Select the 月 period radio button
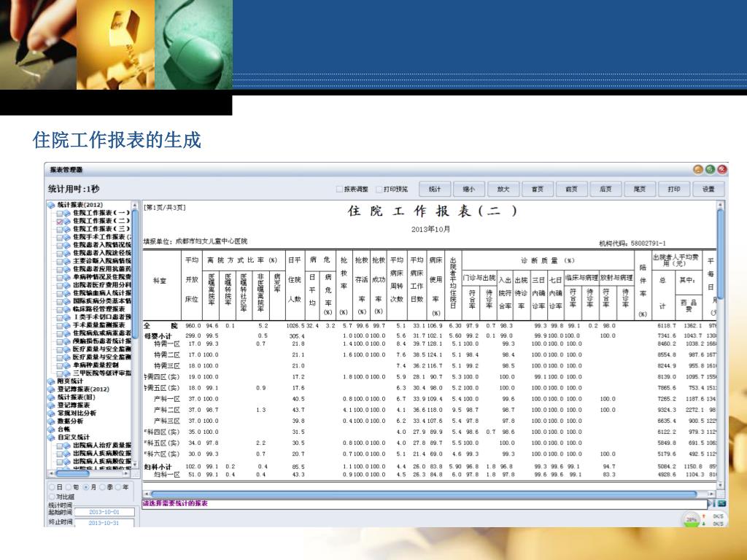747x560 pixels. click(x=86, y=487)
